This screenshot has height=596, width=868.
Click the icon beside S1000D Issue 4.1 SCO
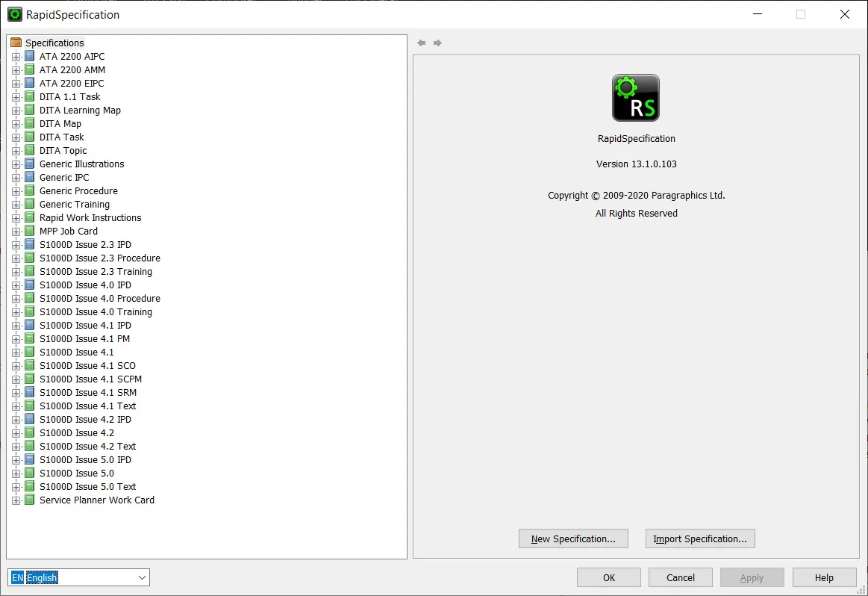tap(30, 365)
